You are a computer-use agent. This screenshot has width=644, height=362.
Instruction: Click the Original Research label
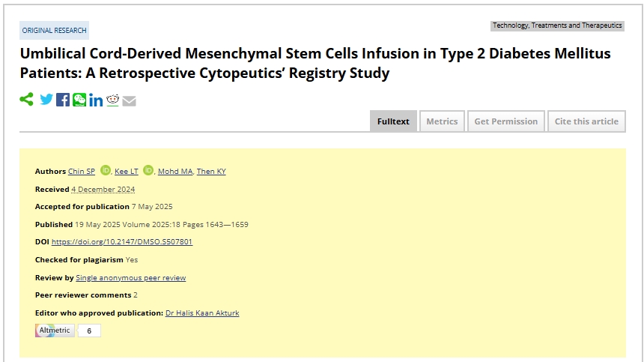coord(54,31)
